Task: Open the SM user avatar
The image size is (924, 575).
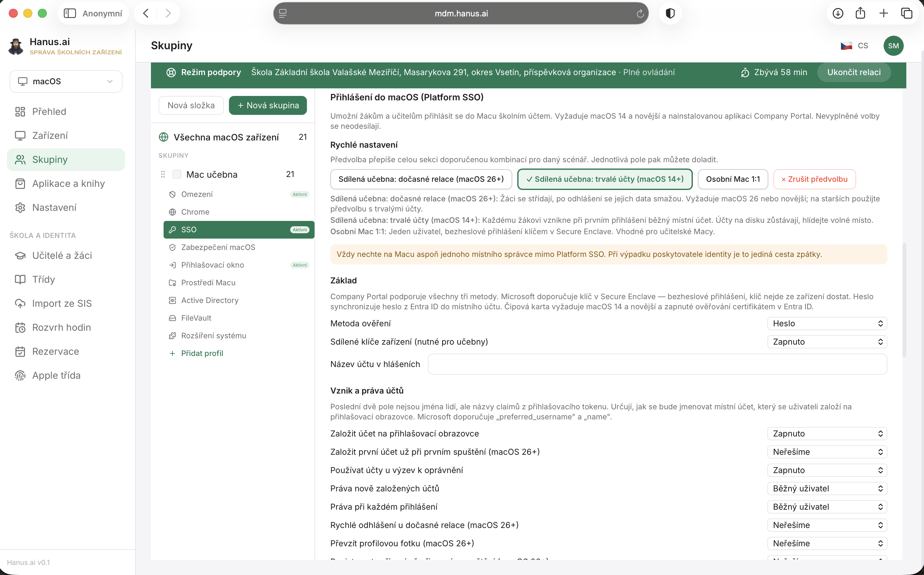Action: 893,46
